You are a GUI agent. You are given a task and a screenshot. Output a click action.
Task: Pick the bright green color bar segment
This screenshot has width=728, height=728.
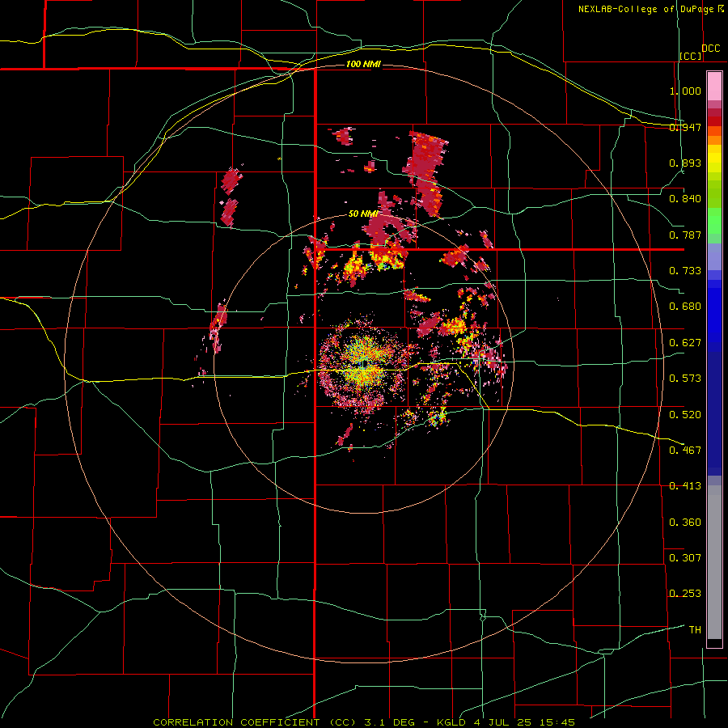(714, 221)
